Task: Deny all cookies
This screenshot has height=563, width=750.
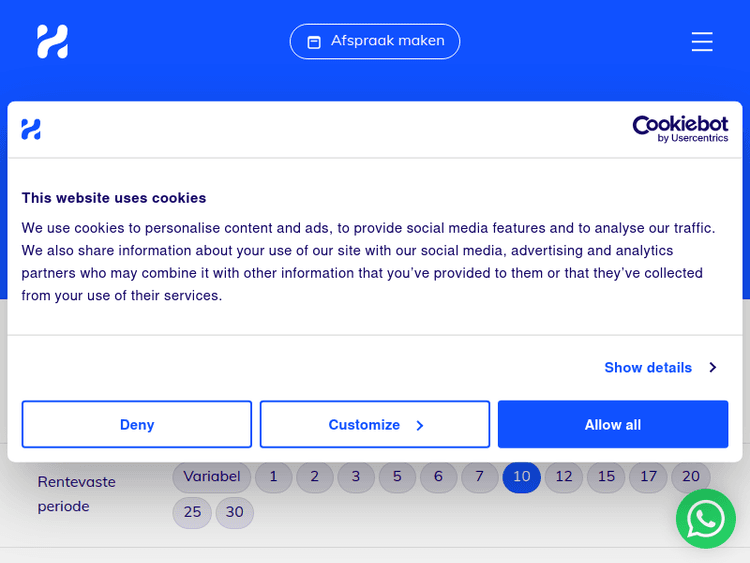Action: coord(137,425)
